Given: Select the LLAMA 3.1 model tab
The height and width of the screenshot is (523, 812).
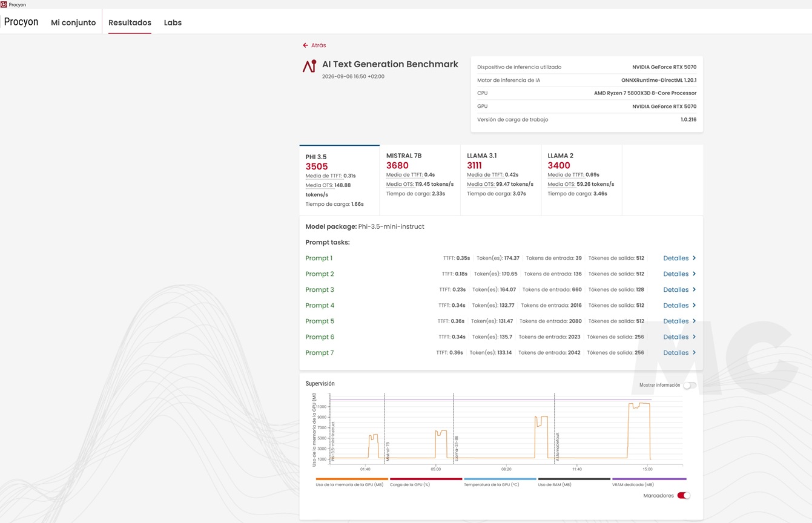Looking at the screenshot, I should pyautogui.click(x=501, y=180).
